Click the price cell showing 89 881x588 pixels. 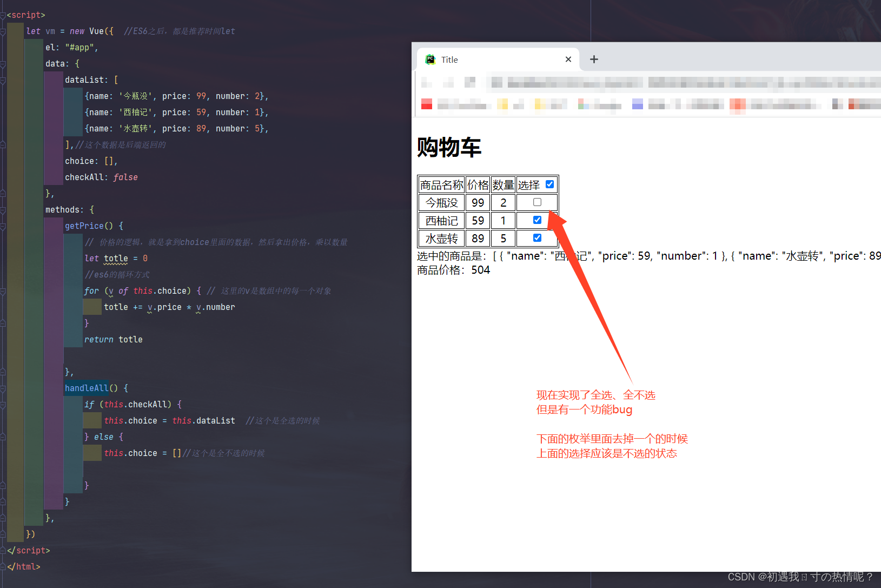coord(478,239)
